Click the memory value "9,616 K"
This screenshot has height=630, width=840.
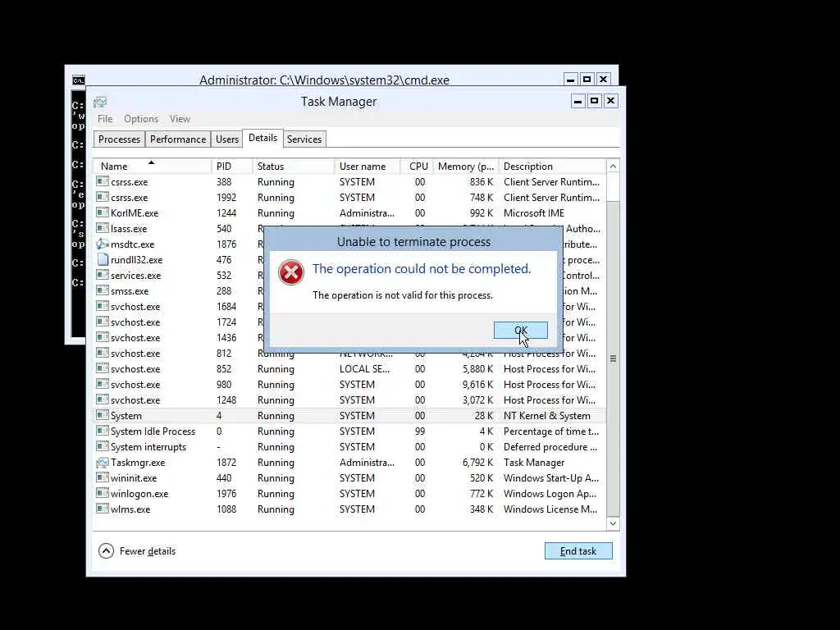478,385
